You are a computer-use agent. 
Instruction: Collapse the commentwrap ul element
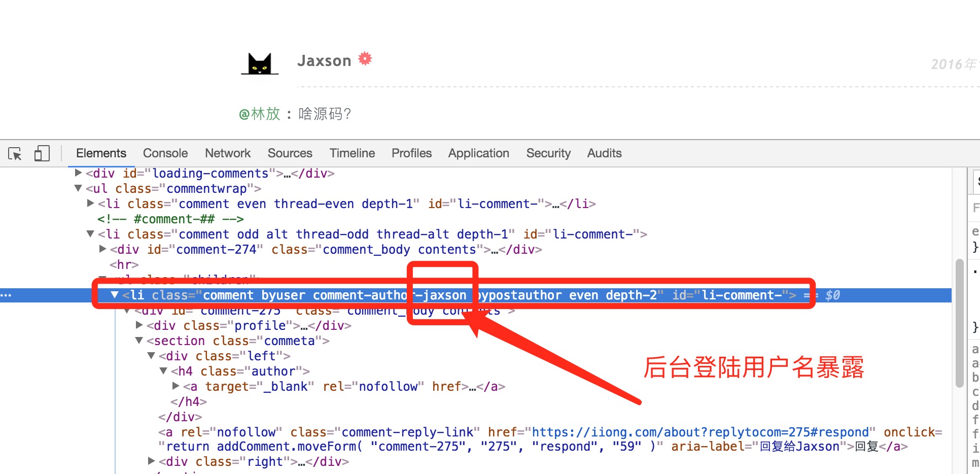pyautogui.click(x=78, y=188)
